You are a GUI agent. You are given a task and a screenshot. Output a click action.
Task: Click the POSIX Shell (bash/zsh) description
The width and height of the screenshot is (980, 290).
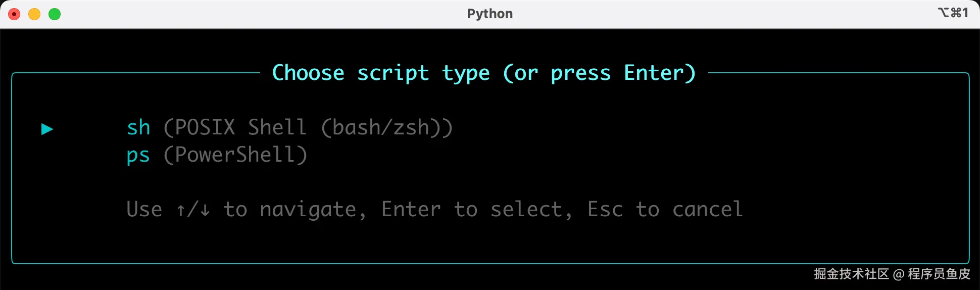(x=308, y=128)
